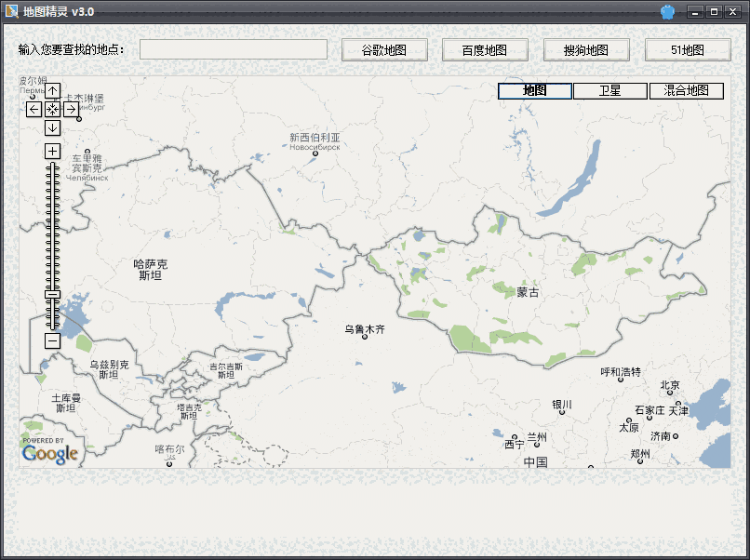Open 51地图 map source
750x560 pixels.
688,50
